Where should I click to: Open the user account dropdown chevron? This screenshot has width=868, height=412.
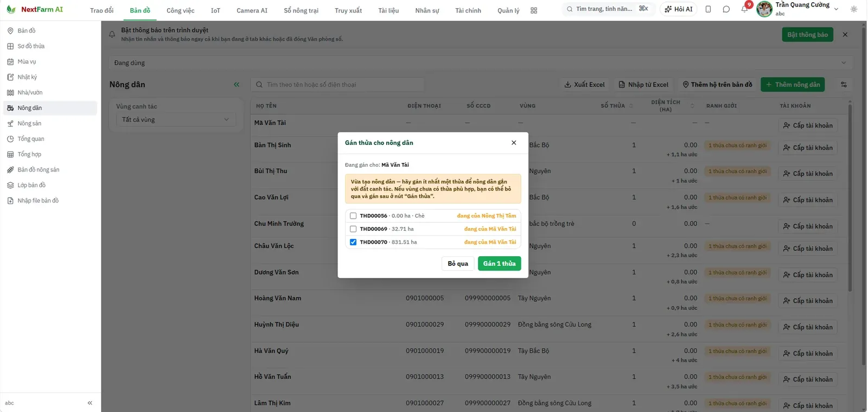tap(836, 9)
